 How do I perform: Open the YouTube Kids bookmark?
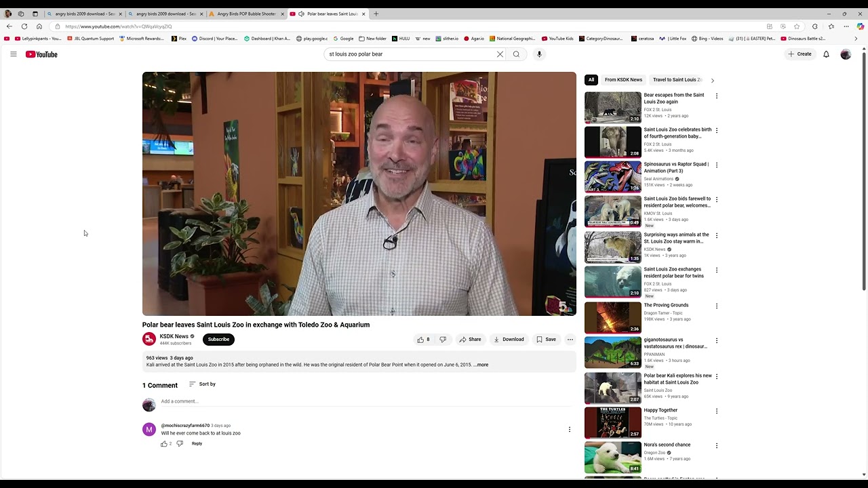pos(557,39)
